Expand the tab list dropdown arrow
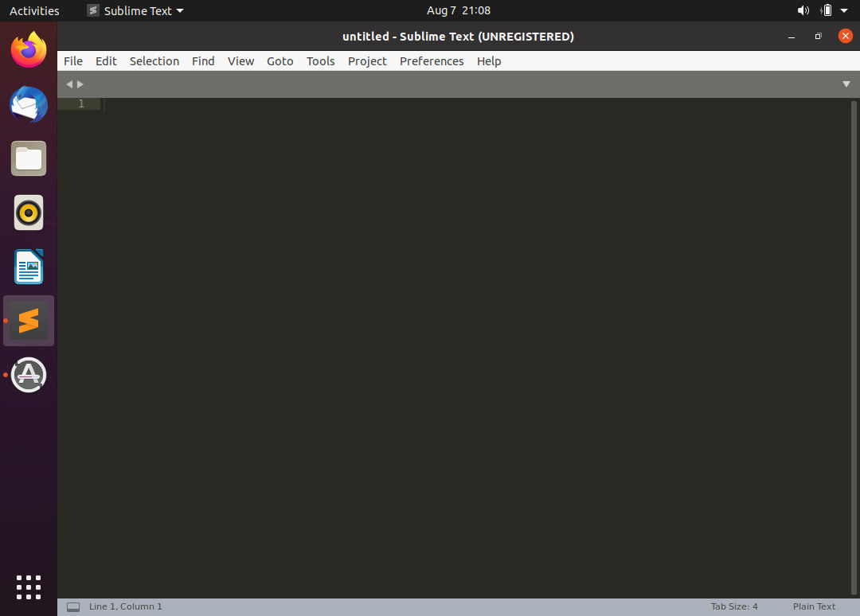Image resolution: width=860 pixels, height=616 pixels. pyautogui.click(x=846, y=84)
